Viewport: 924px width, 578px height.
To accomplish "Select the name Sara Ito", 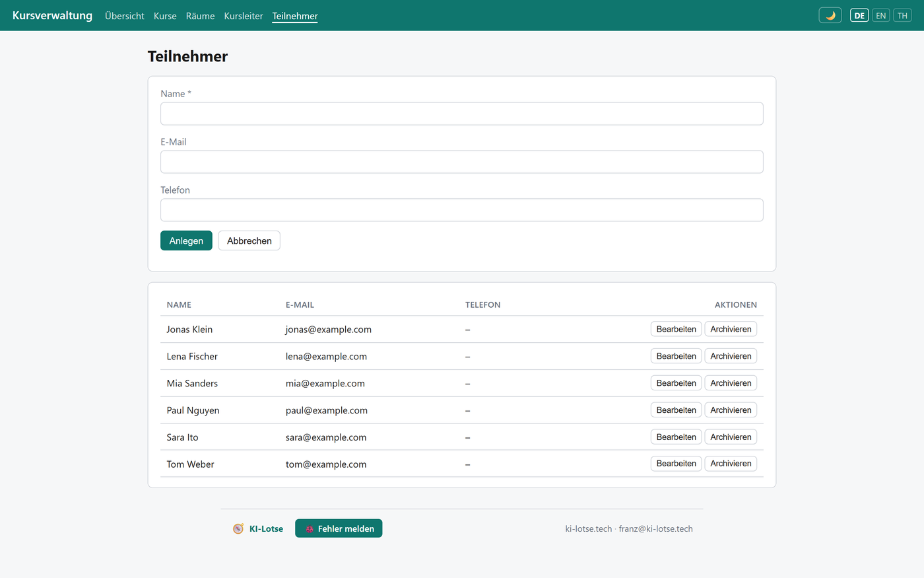I will [182, 438].
